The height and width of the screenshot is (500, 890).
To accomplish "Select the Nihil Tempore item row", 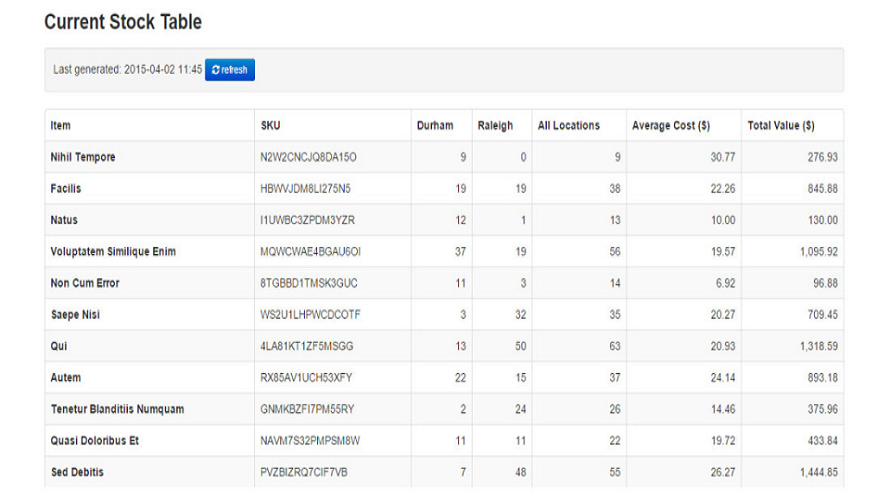I will (x=83, y=157).
